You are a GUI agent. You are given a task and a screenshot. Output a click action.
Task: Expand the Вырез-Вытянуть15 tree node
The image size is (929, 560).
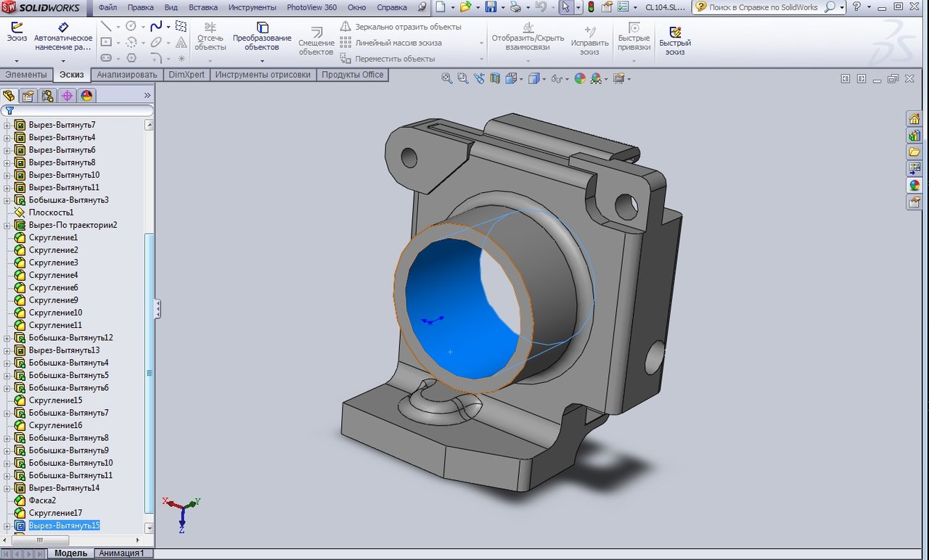[7, 526]
